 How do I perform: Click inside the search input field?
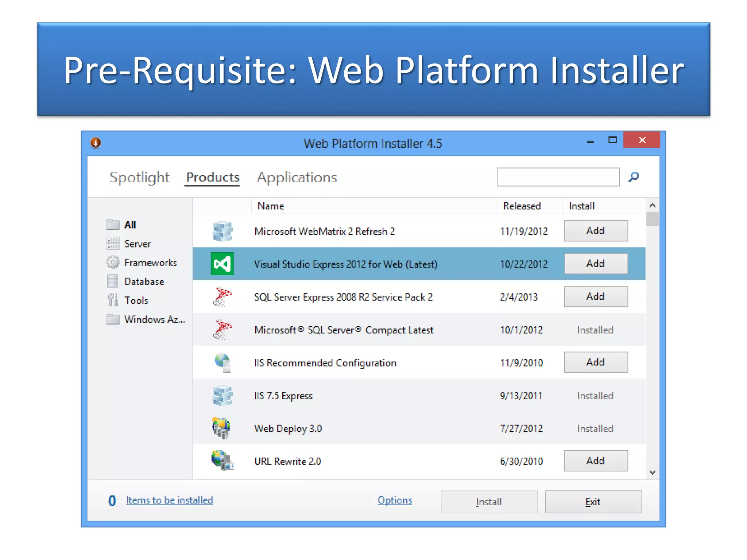(558, 177)
